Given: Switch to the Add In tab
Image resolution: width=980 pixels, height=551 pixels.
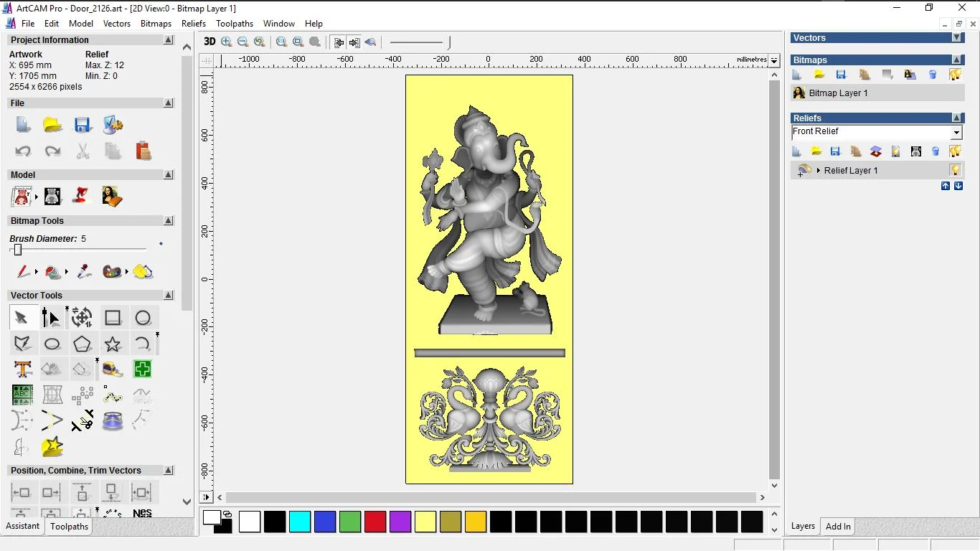Looking at the screenshot, I should (x=838, y=527).
